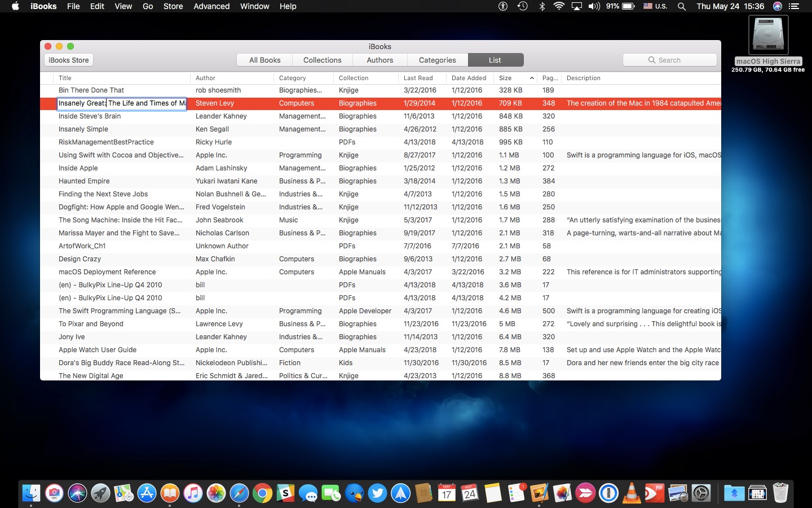Open Notification Center list icon
Viewport: 812px width, 508px height.
(x=794, y=6)
